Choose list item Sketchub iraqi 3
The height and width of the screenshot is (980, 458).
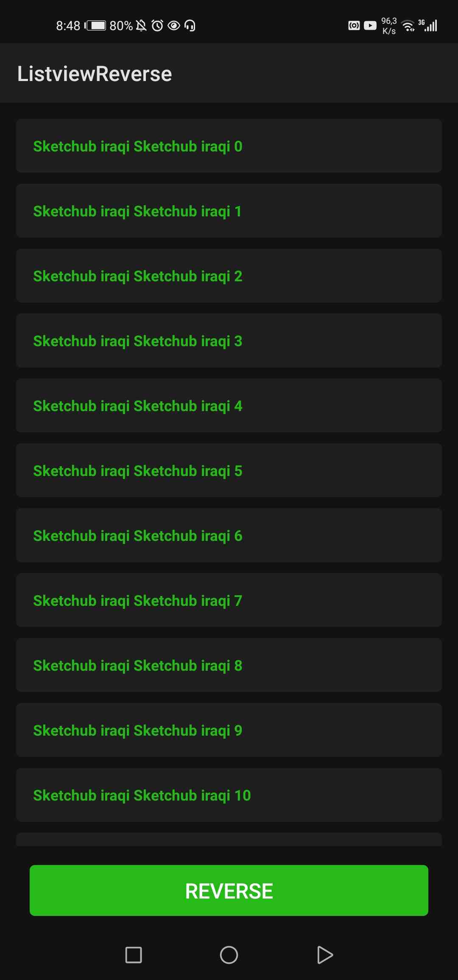pos(229,341)
